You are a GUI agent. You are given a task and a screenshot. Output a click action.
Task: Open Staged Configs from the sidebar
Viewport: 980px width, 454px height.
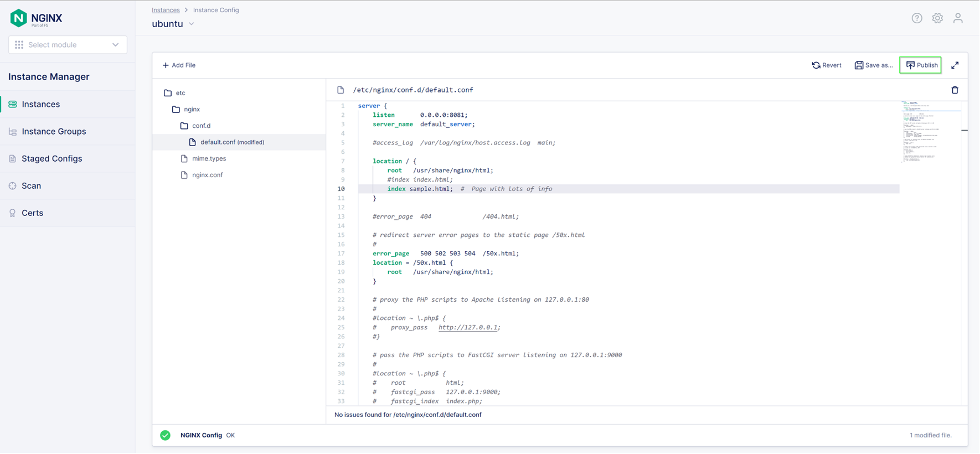click(68, 158)
